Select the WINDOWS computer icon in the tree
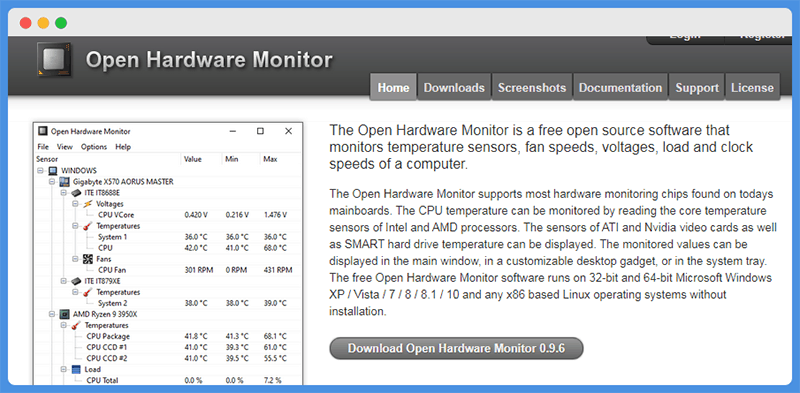 (x=53, y=170)
